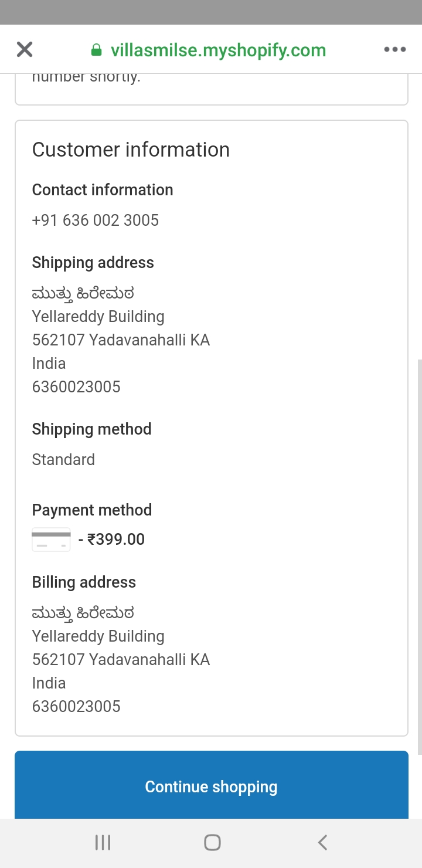422x868 pixels.
Task: Select the Customer information heading
Action: [131, 150]
